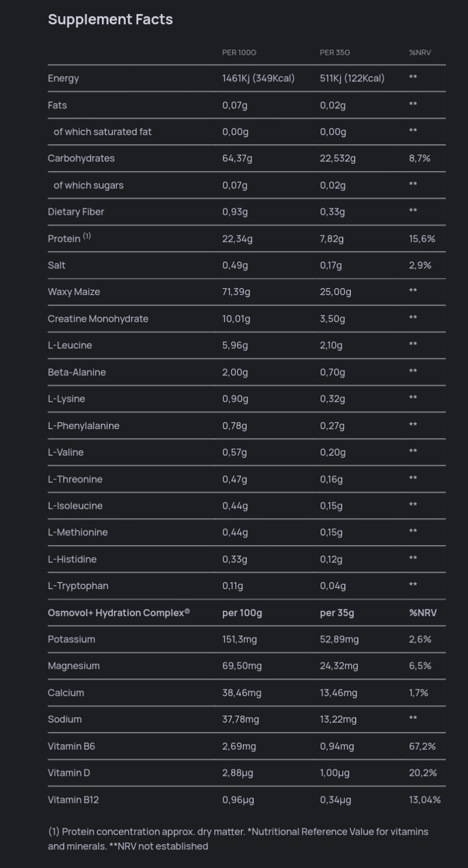The height and width of the screenshot is (868, 468).
Task: Click the Waxy Maize row label
Action: pos(74,292)
